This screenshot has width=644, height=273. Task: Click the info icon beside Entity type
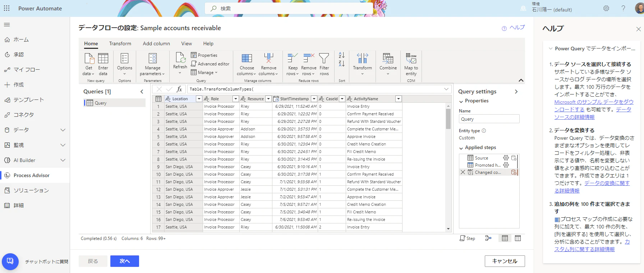484,131
